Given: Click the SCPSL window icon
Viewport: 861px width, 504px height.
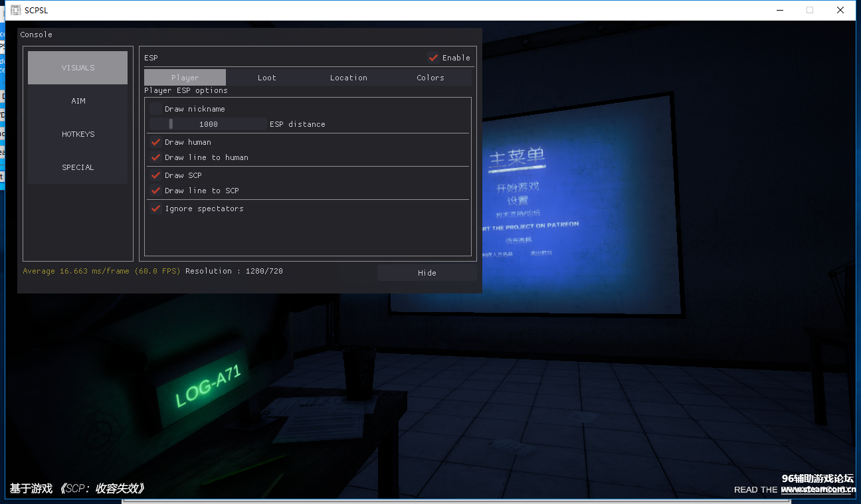Looking at the screenshot, I should point(16,10).
